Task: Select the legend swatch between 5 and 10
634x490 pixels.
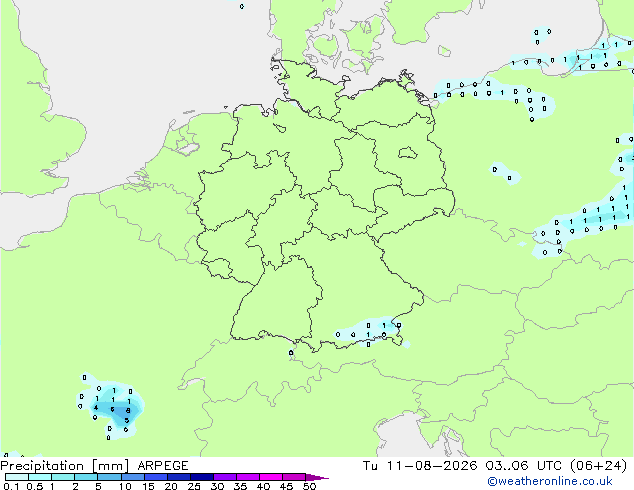Action: [109, 477]
